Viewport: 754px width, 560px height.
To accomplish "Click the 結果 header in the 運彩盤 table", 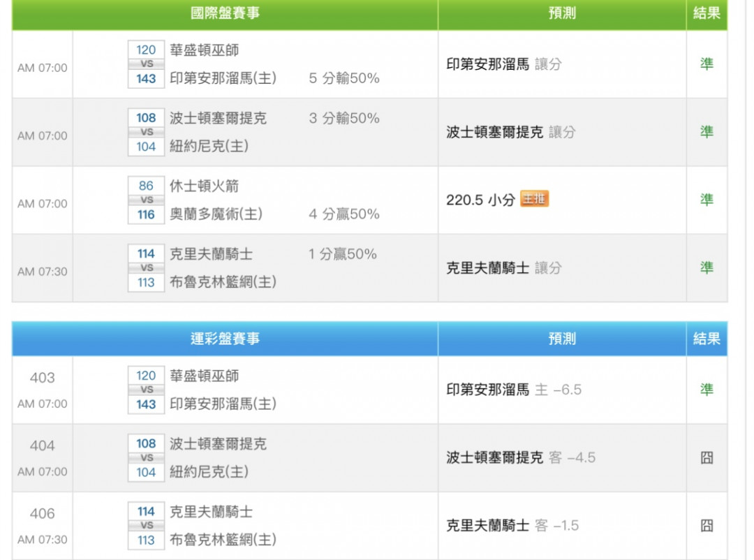I will point(707,339).
